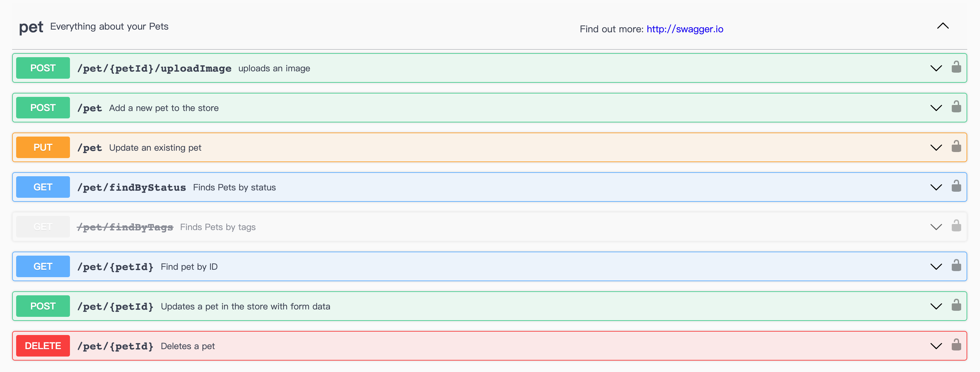Click authorization lock on POST /pet row
Viewport: 980px width, 372px height.
point(956,107)
